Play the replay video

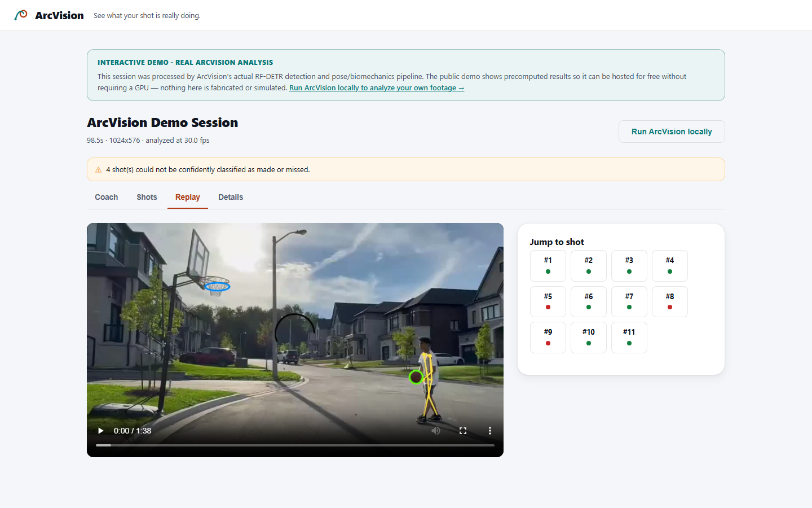point(100,431)
